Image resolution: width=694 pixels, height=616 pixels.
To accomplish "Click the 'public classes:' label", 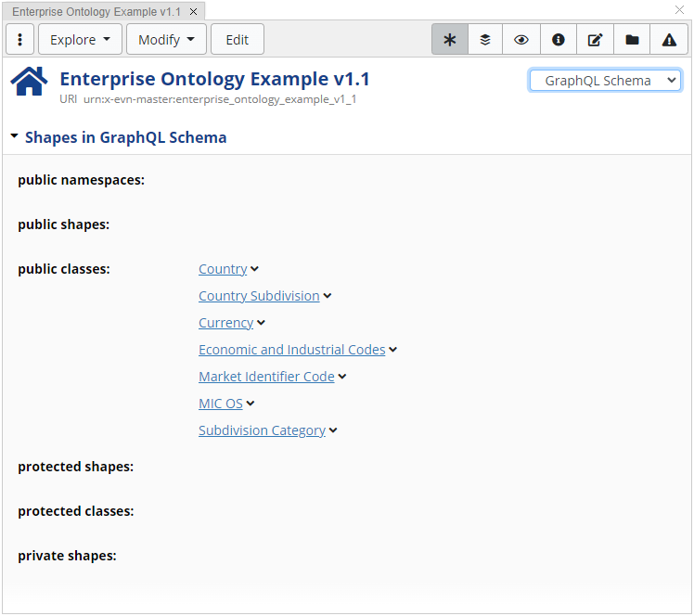I will point(64,269).
